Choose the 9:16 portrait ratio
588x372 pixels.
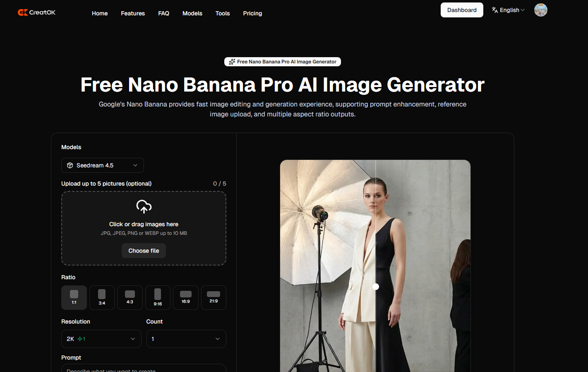click(158, 297)
